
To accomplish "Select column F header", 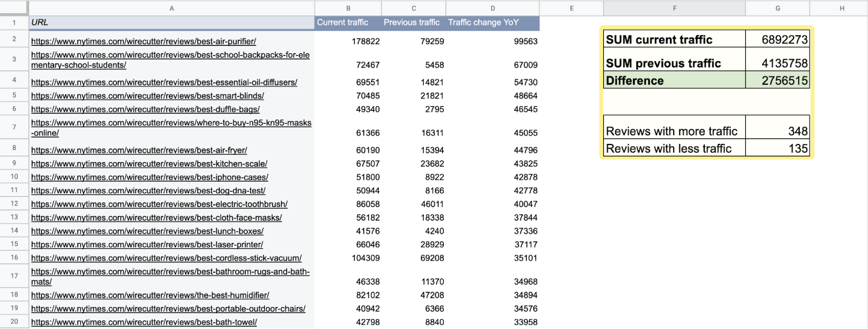I will click(674, 8).
